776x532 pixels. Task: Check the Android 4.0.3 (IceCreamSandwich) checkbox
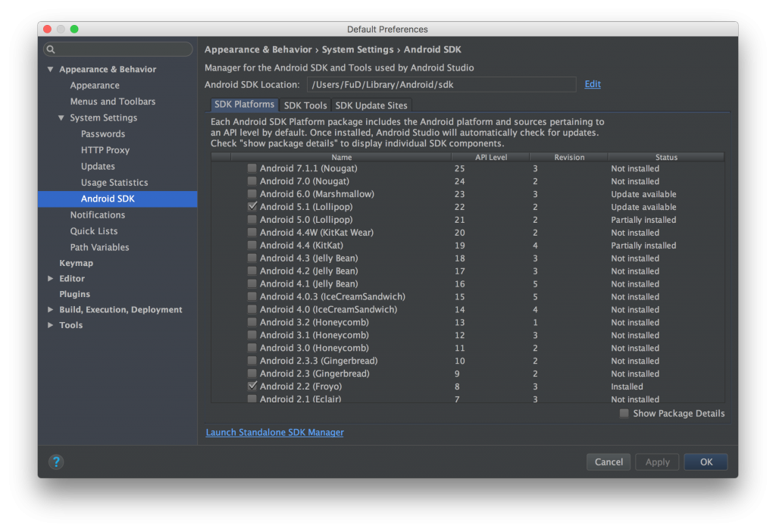click(252, 297)
